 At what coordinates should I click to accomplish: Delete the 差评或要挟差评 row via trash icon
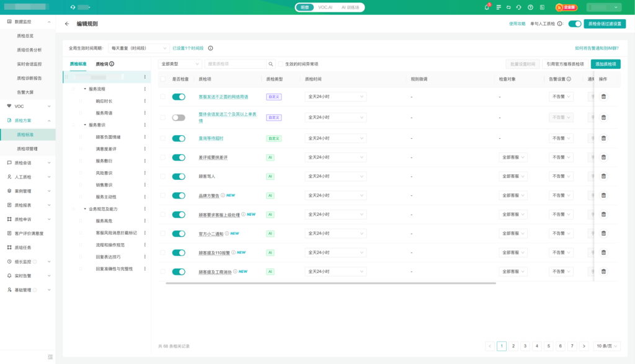click(603, 158)
